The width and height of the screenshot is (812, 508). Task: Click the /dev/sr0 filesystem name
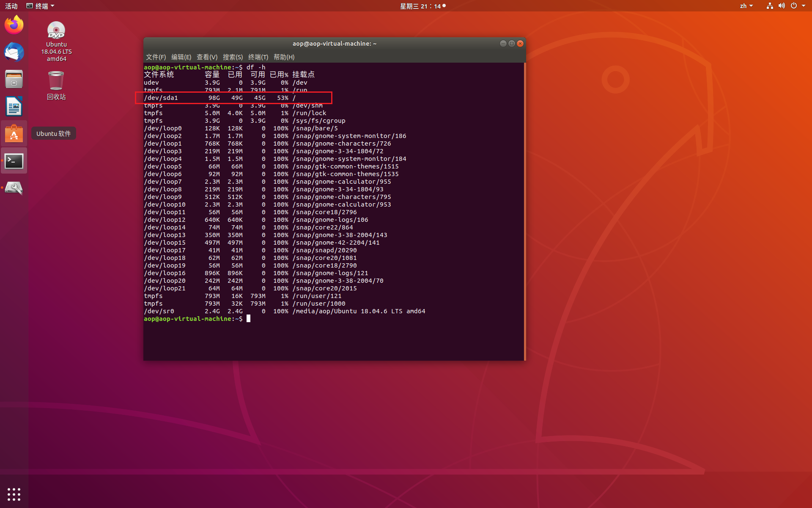pyautogui.click(x=159, y=311)
